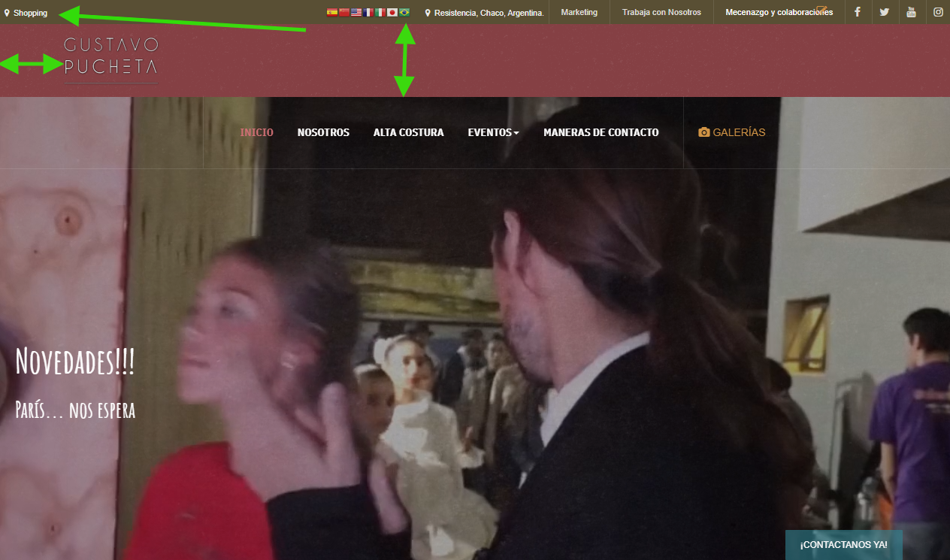This screenshot has width=950, height=560.
Task: Click the ¡CONTACTANOS YA! button
Action: tap(843, 545)
